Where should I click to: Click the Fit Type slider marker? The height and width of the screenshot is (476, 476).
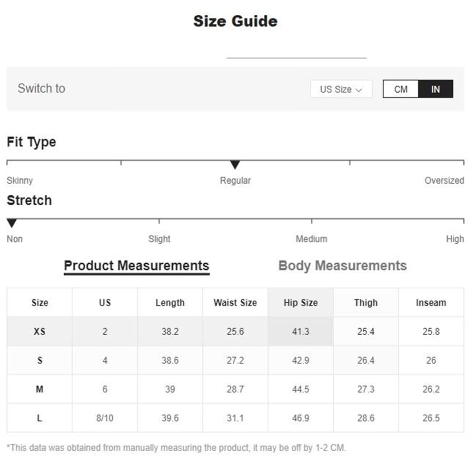(235, 165)
